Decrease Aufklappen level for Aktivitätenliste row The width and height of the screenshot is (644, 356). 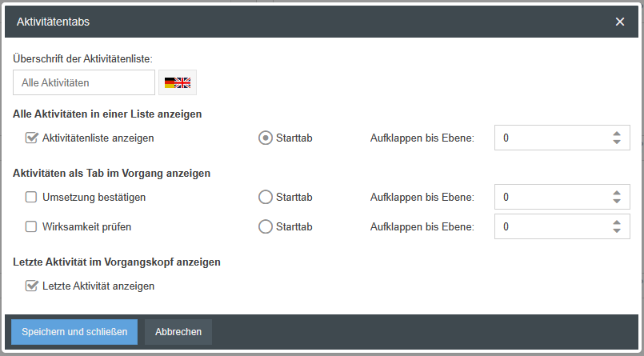(617, 142)
